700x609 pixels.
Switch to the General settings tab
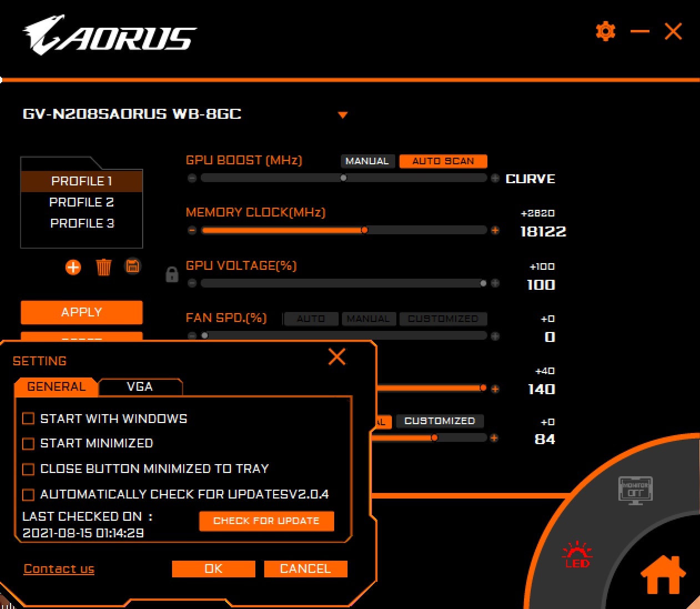coord(56,387)
